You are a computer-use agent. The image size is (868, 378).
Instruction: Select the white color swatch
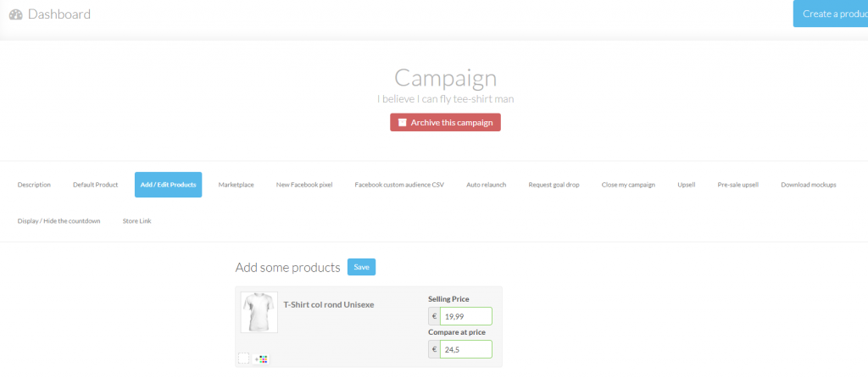[243, 359]
